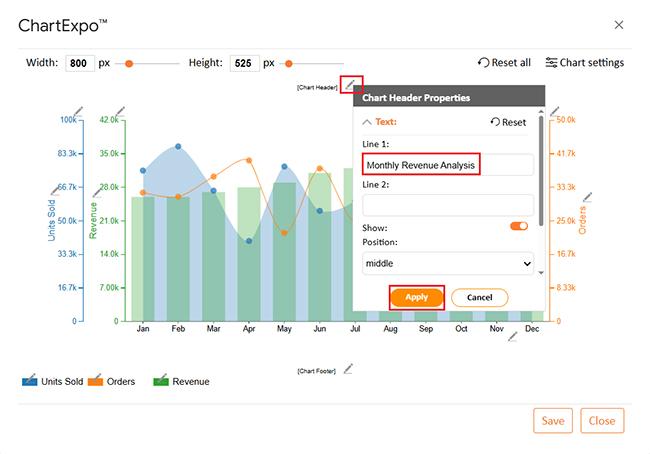Click Cancel in Chart Header Properties
Image resolution: width=650 pixels, height=454 pixels.
479,297
